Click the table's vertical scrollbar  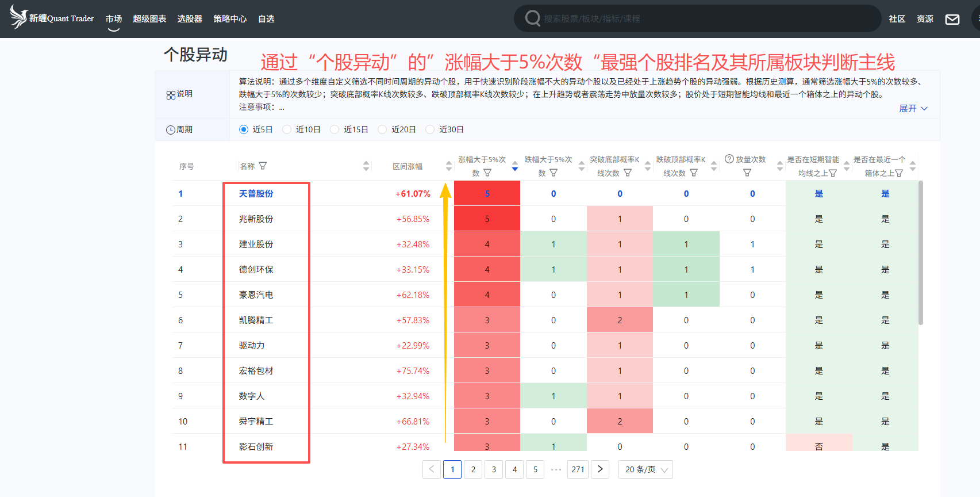(920, 253)
